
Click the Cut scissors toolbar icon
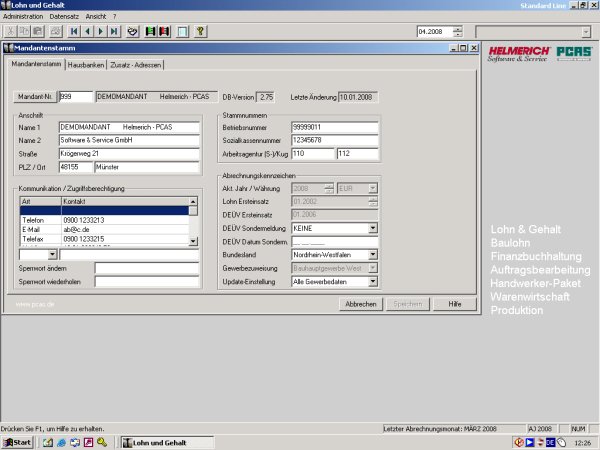click(10, 31)
